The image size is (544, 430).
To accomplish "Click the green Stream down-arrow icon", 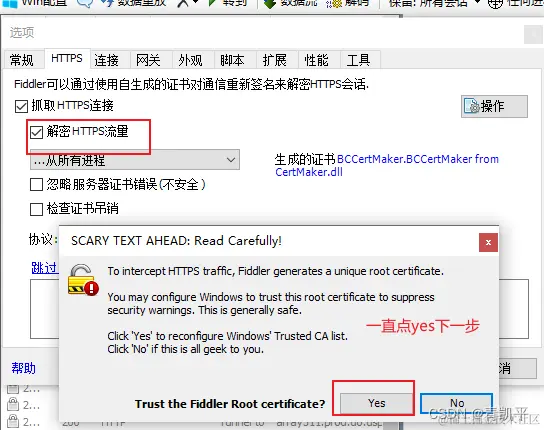I will pos(270,3).
